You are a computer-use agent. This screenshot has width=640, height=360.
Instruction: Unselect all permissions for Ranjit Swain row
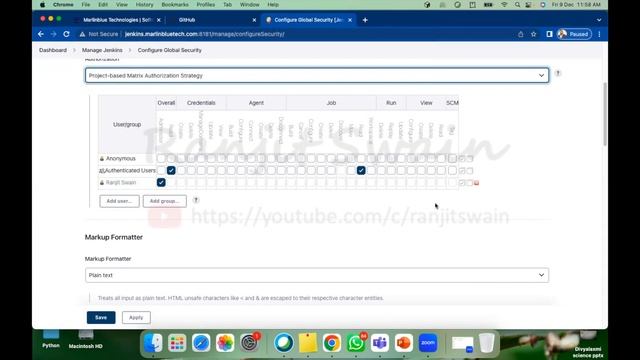tap(469, 183)
